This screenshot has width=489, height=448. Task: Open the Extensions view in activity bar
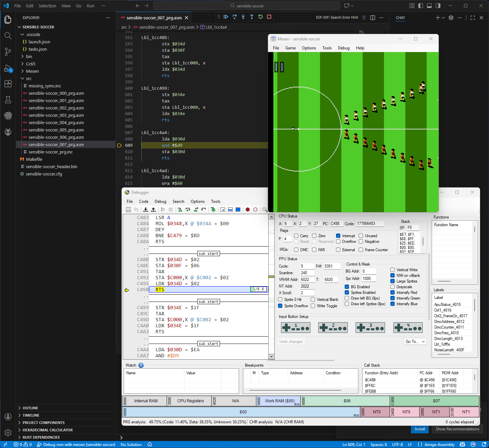point(8,84)
